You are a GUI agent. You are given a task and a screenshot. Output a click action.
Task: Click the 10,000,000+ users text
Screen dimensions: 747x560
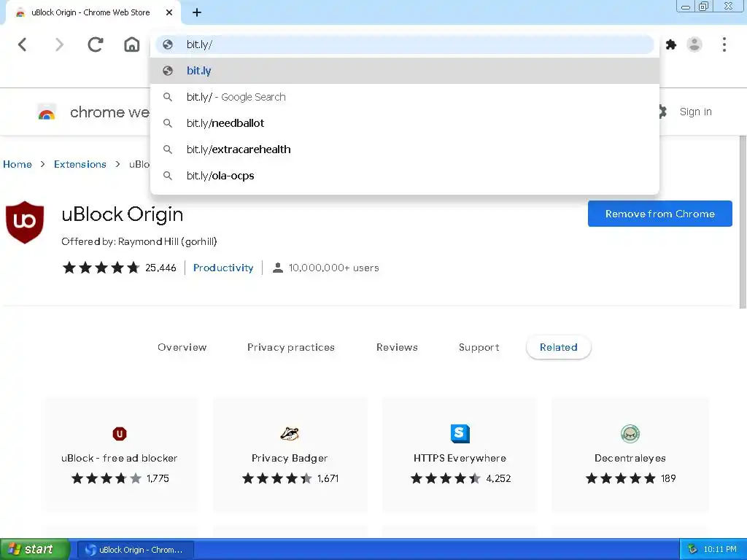click(x=334, y=268)
